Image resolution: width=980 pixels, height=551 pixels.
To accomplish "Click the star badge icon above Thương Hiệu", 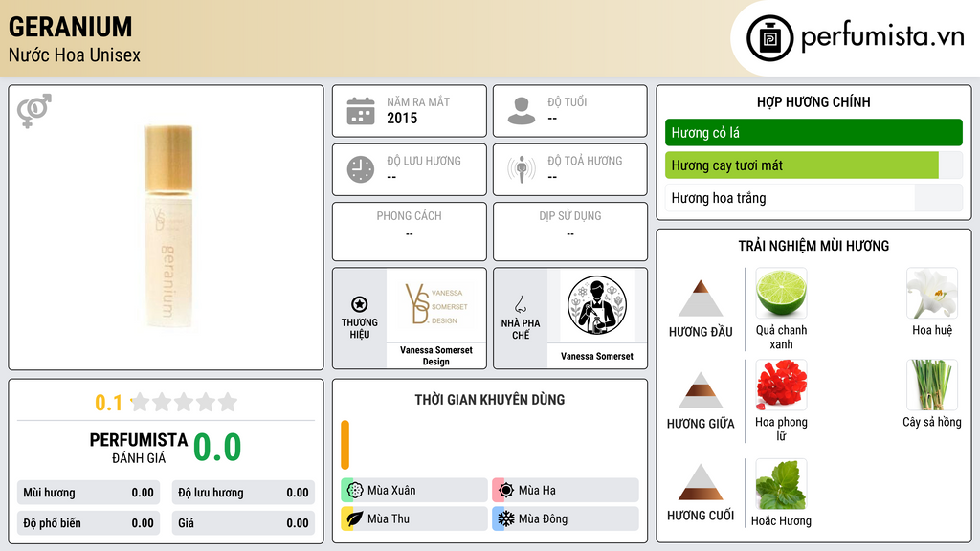I will coord(360,304).
